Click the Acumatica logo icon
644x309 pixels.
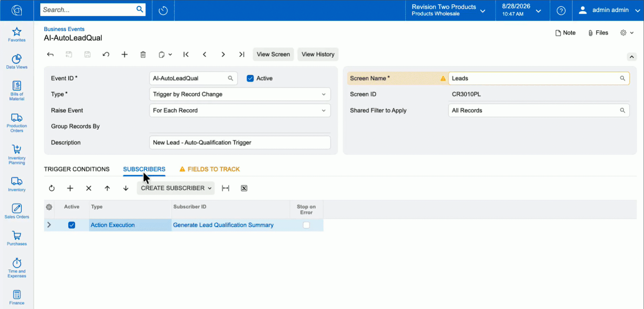pos(16,10)
